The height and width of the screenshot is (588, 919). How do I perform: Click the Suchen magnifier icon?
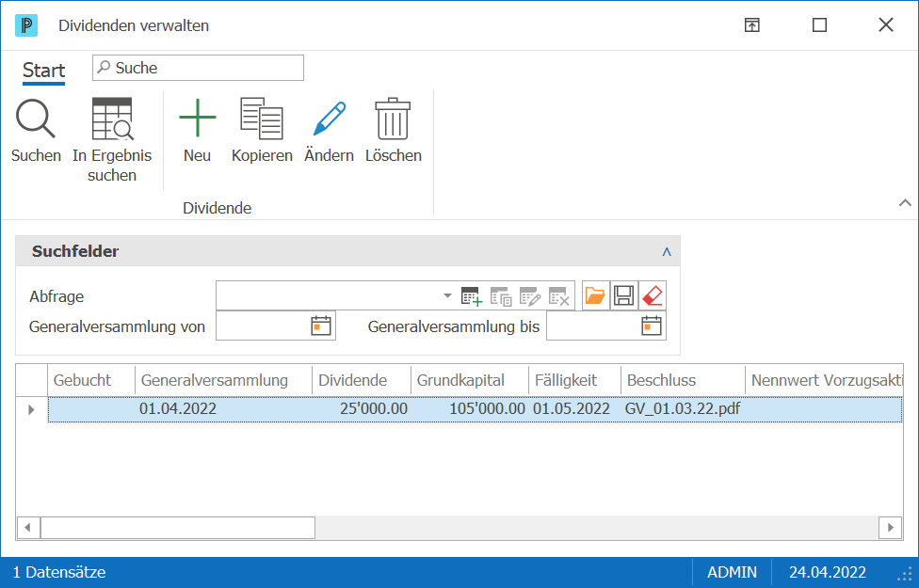(36, 119)
